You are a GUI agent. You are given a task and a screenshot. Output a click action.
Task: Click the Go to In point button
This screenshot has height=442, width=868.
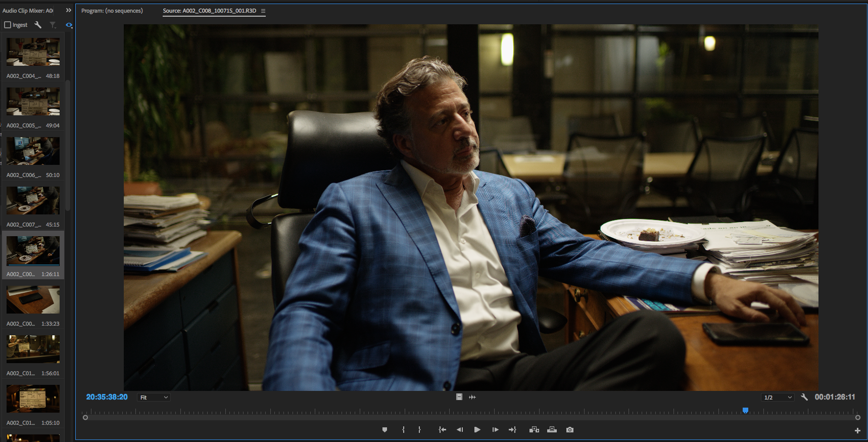[443, 430]
